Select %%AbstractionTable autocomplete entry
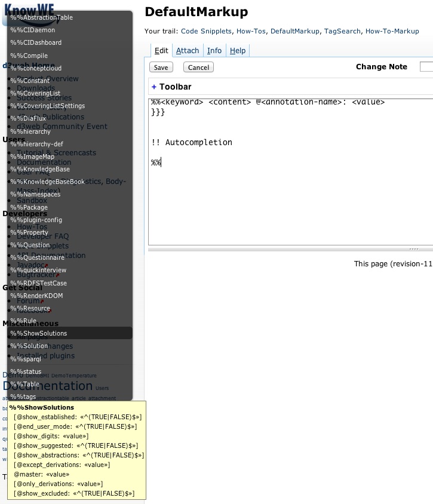The width and height of the screenshot is (433, 504). coord(70,17)
